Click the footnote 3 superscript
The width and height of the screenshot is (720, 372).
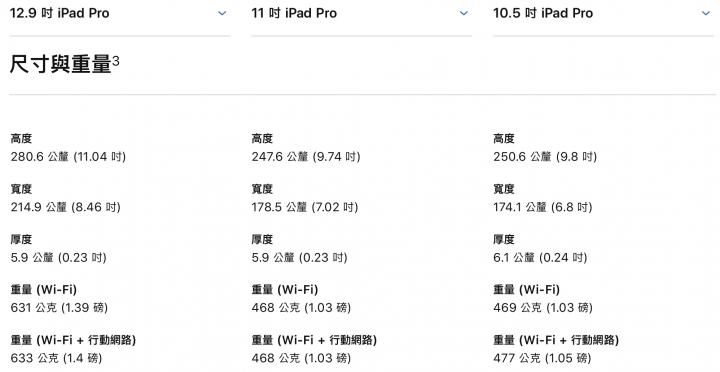coord(116,61)
